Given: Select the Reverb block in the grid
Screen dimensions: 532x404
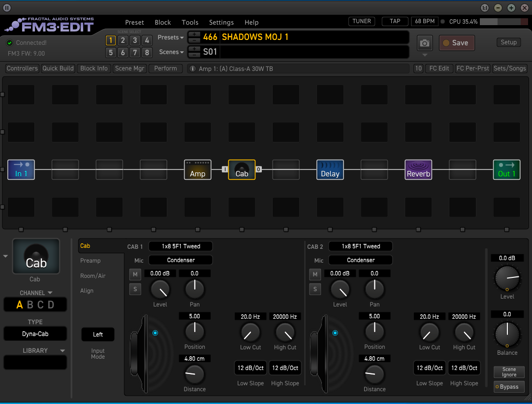Looking at the screenshot, I should [x=418, y=169].
